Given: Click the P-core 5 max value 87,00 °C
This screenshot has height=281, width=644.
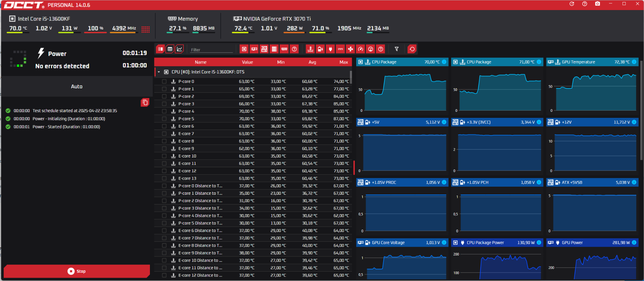Looking at the screenshot, I should (341, 119).
